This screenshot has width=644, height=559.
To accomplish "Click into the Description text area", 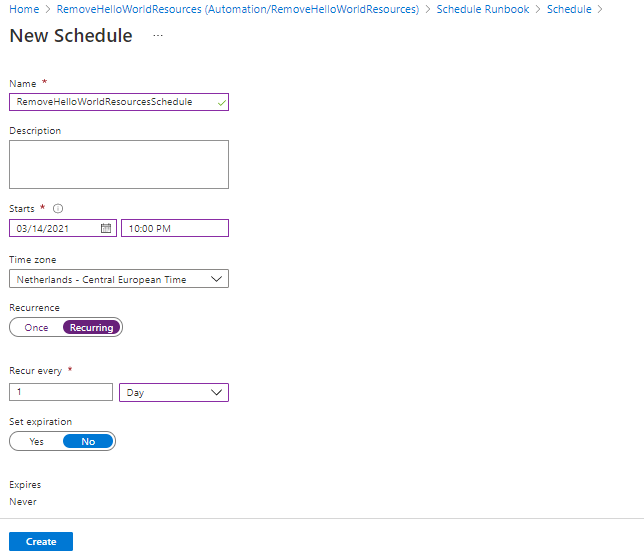I will (119, 164).
